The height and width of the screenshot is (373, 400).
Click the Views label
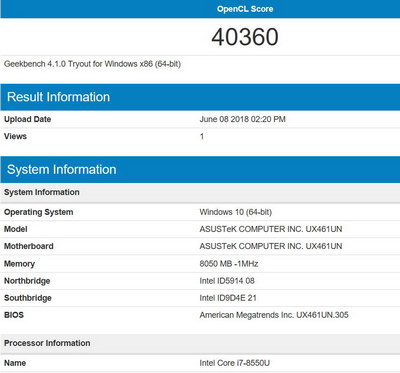(x=15, y=136)
